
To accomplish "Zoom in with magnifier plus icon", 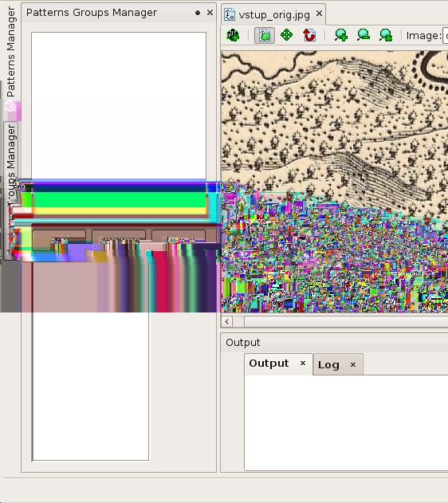I will tap(341, 35).
